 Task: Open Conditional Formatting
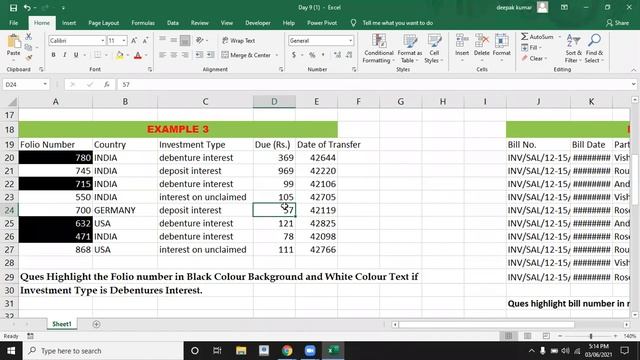pyautogui.click(x=379, y=49)
